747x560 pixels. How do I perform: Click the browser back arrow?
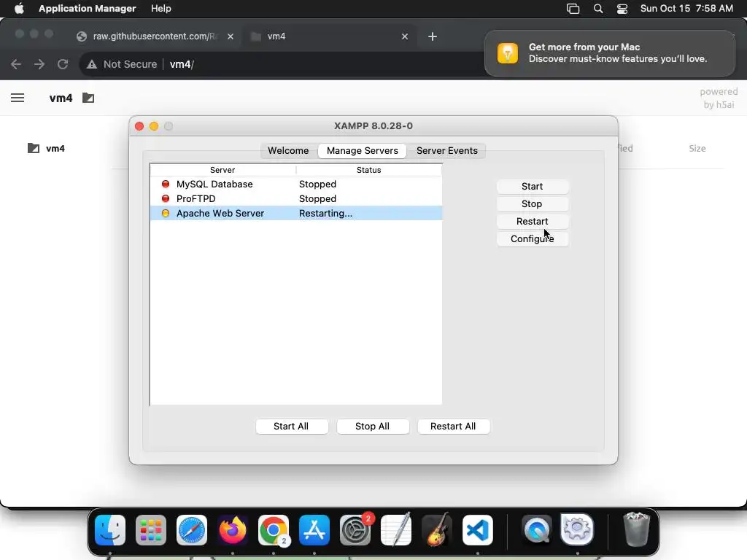pos(16,64)
